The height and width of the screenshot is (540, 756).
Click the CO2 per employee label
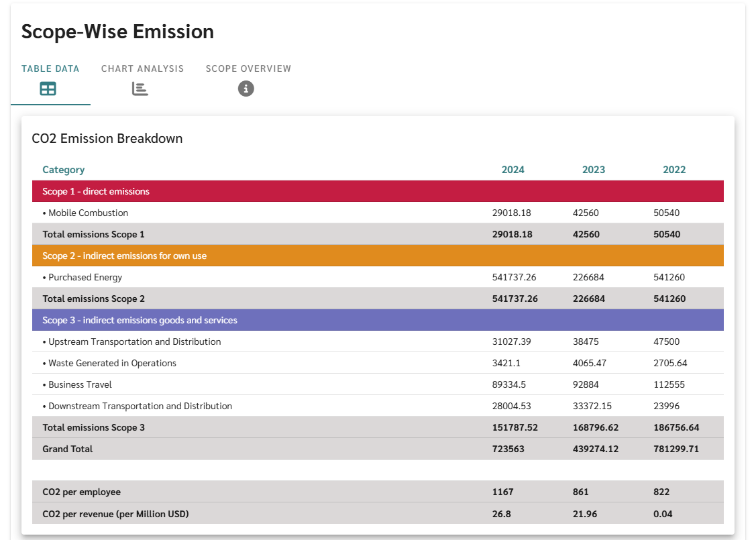coord(81,492)
